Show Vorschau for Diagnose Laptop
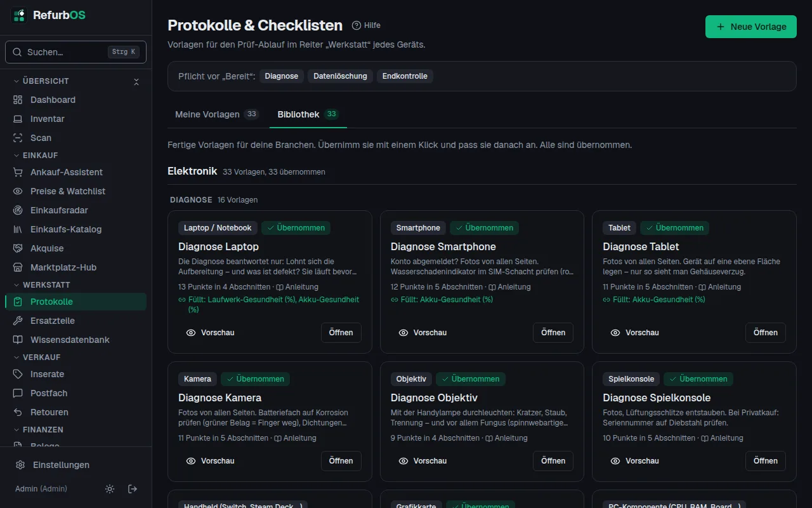The height and width of the screenshot is (508, 812). tap(211, 333)
